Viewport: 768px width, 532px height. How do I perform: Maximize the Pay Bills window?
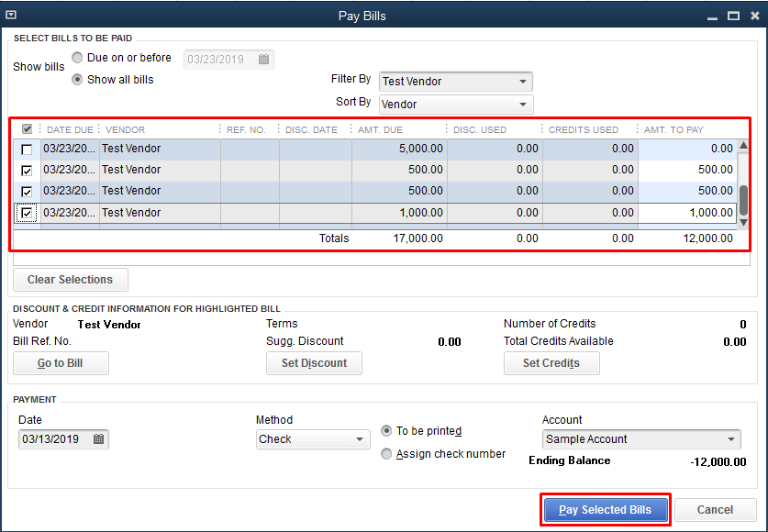coord(733,16)
